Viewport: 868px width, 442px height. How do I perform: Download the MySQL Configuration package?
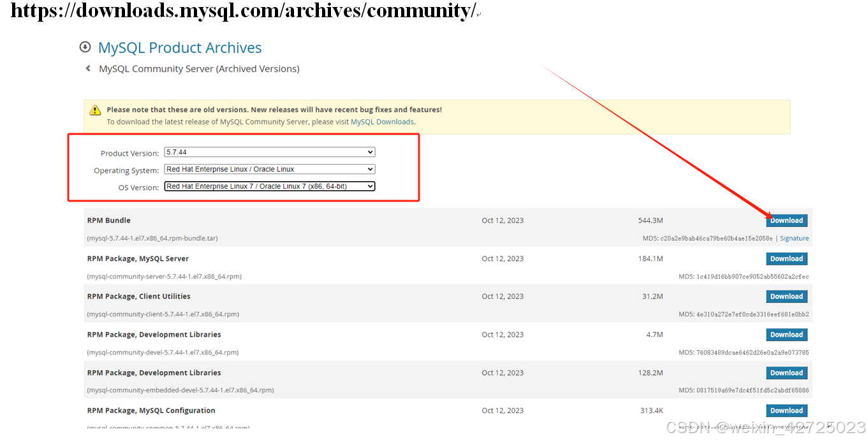click(786, 410)
